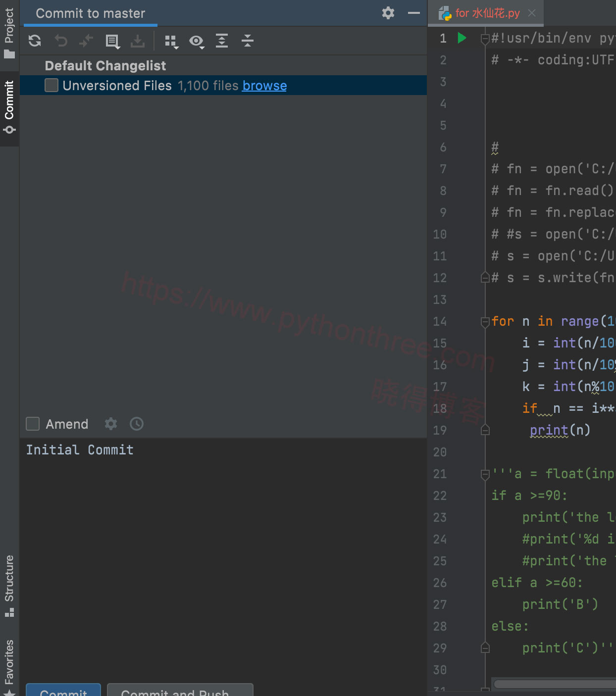Click the print(n) statement on line 19

(x=560, y=430)
